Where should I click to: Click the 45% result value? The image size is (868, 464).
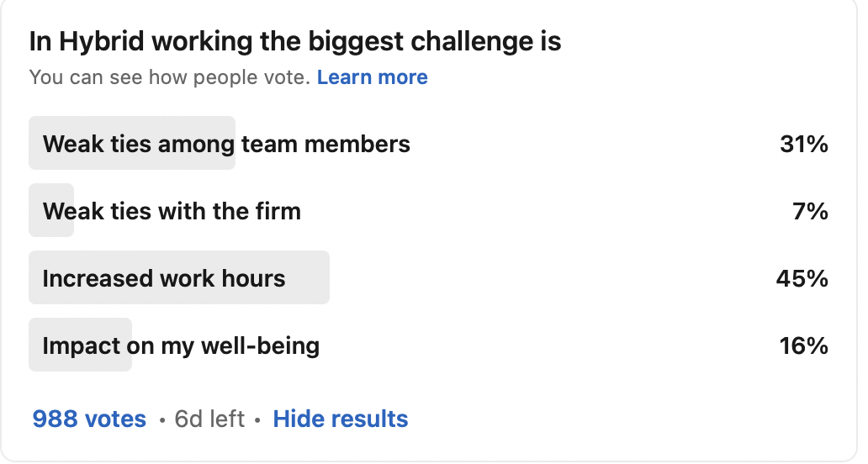point(802,278)
